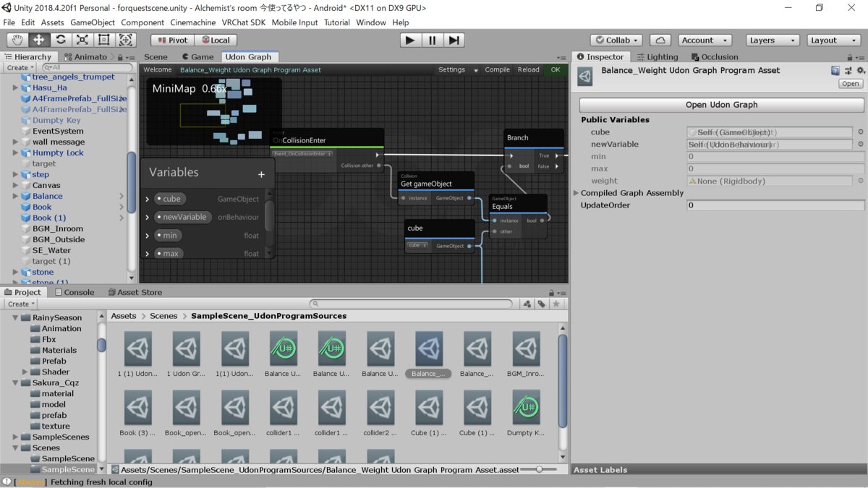Viewport: 868px width, 488px height.
Task: Open the Hierarchy Create dropdown
Action: (20, 67)
